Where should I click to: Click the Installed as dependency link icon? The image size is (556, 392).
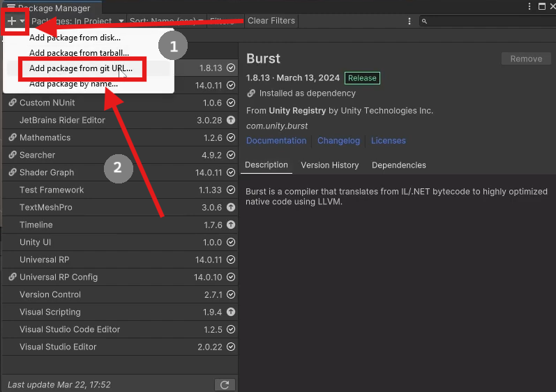click(x=251, y=93)
